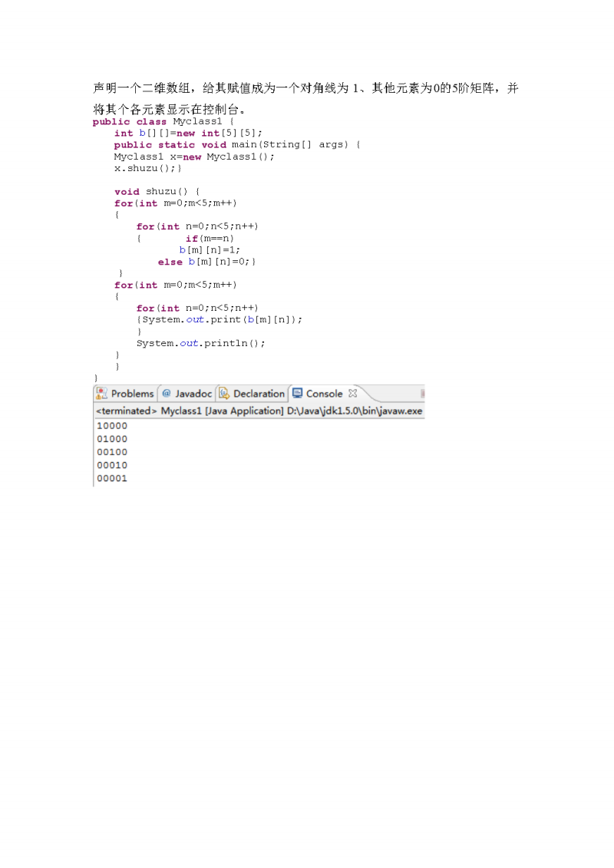Click console output line 00010
This screenshot has width=614, height=868.
click(112, 466)
